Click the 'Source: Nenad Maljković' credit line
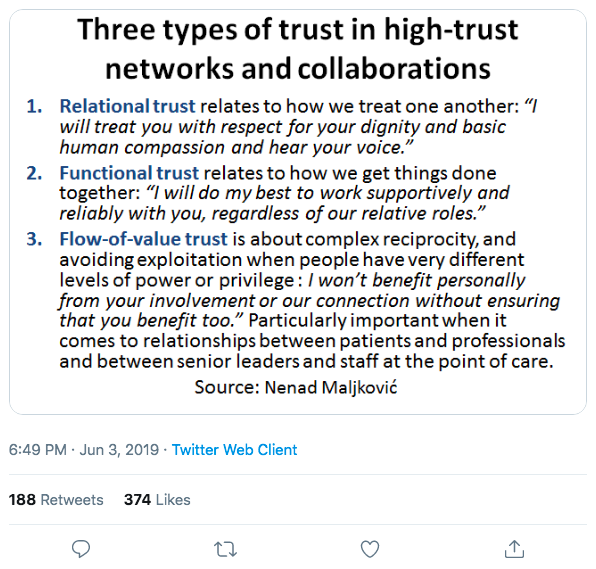The image size is (596, 569). coord(296,387)
